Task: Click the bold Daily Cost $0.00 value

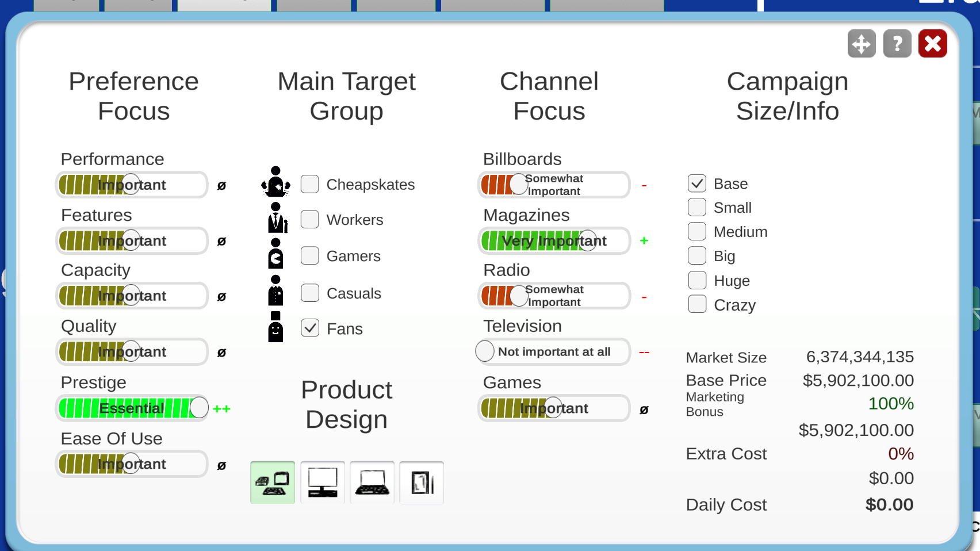Action: tap(889, 504)
